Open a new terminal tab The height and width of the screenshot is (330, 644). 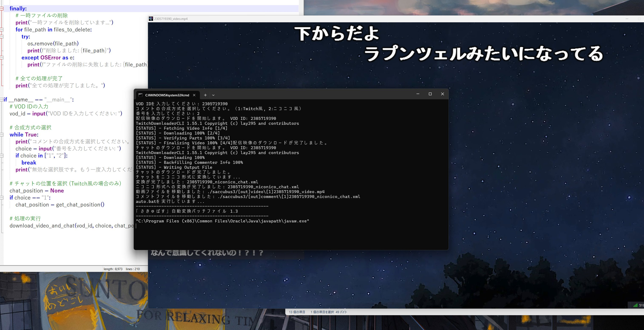(205, 95)
